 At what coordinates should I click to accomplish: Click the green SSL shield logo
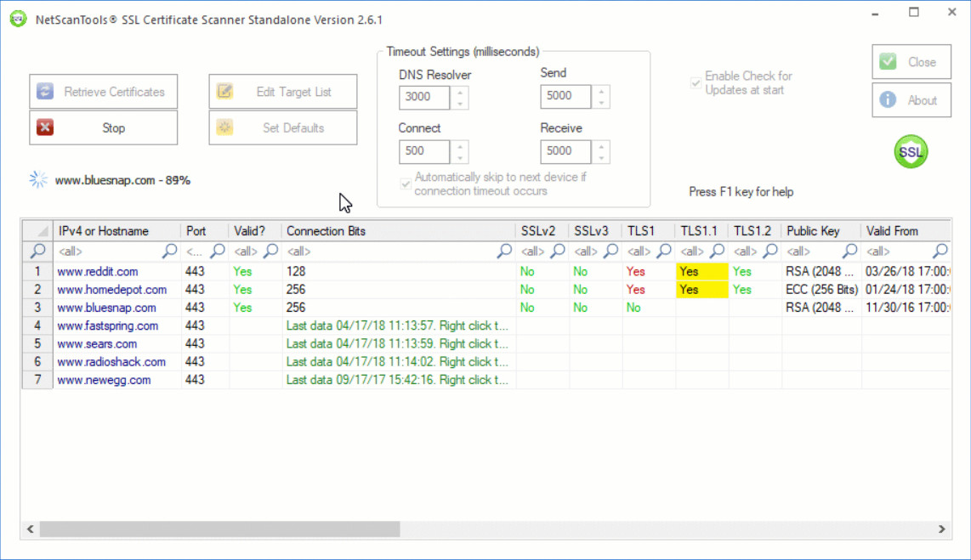point(911,151)
